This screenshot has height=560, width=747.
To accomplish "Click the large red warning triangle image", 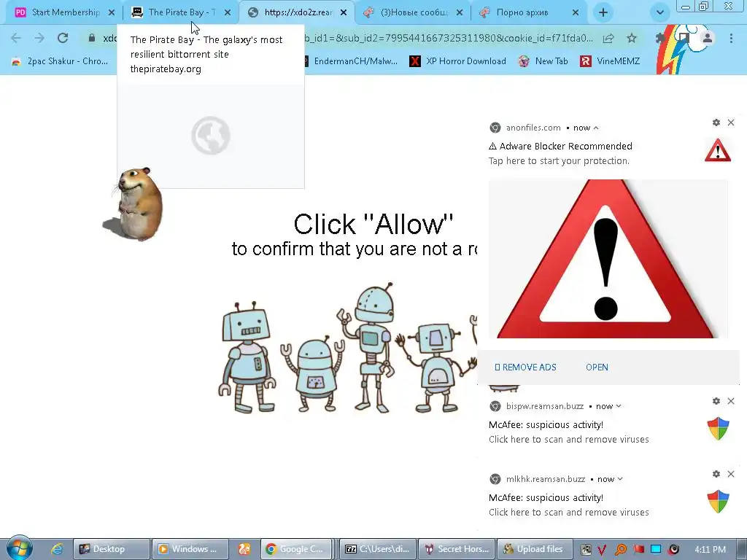I will point(608,259).
